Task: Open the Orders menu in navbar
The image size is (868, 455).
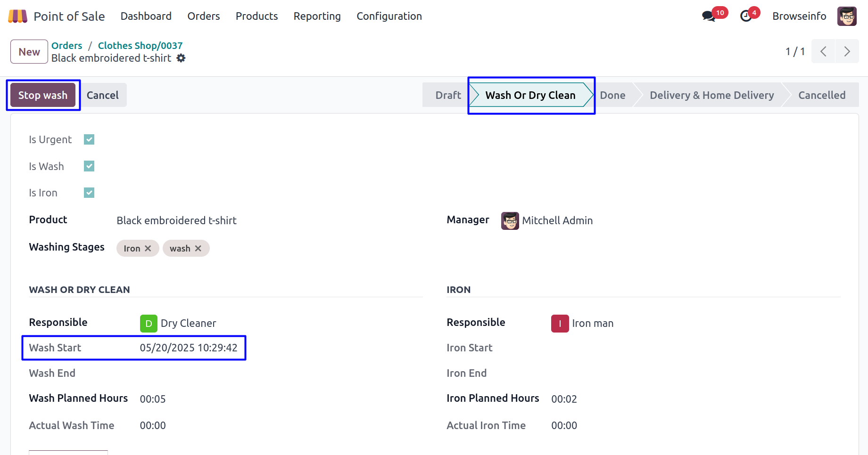Action: click(203, 16)
